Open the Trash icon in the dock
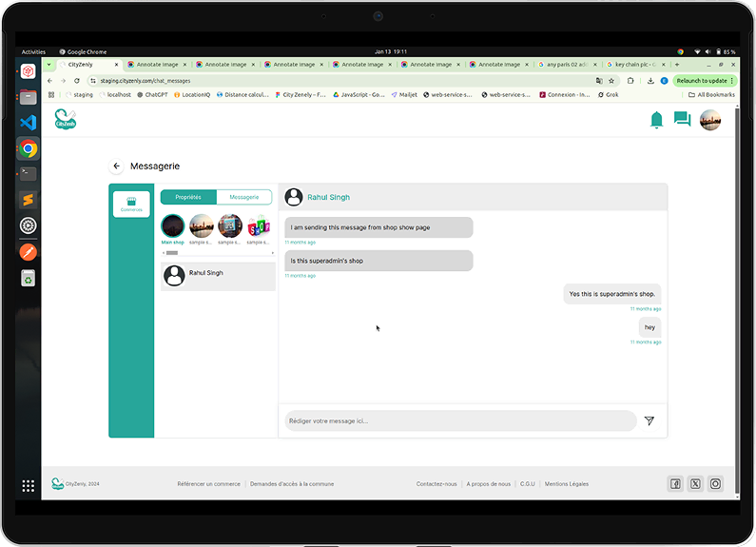 [28, 279]
